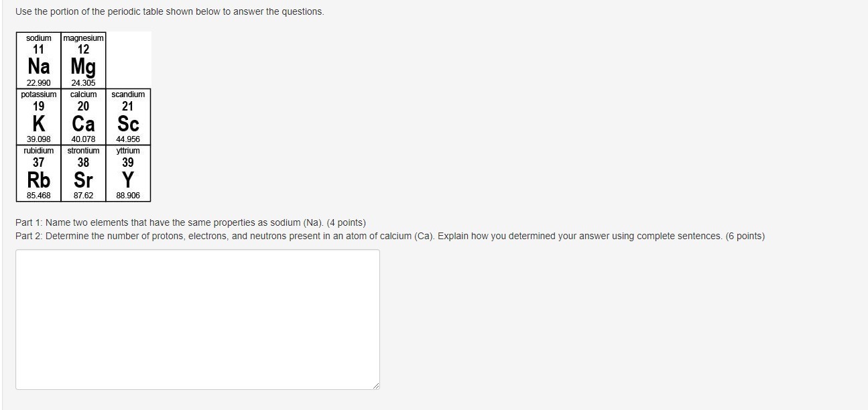Select the scandium Sc element cell

[x=128, y=117]
